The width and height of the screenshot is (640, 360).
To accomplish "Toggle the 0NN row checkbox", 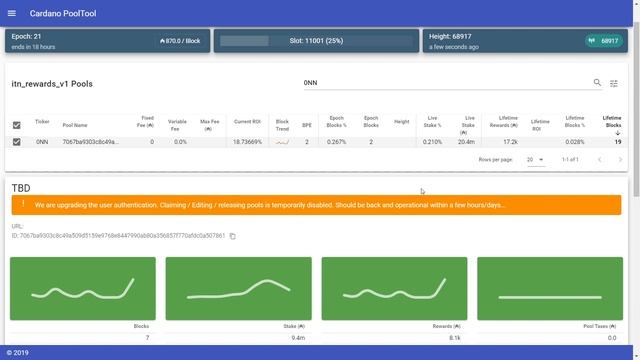I will [x=17, y=142].
